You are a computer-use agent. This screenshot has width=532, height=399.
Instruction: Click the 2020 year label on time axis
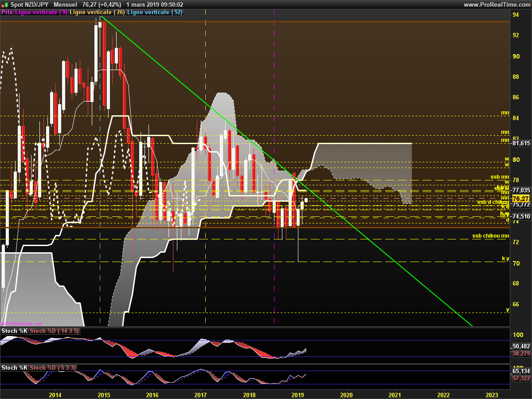point(346,395)
